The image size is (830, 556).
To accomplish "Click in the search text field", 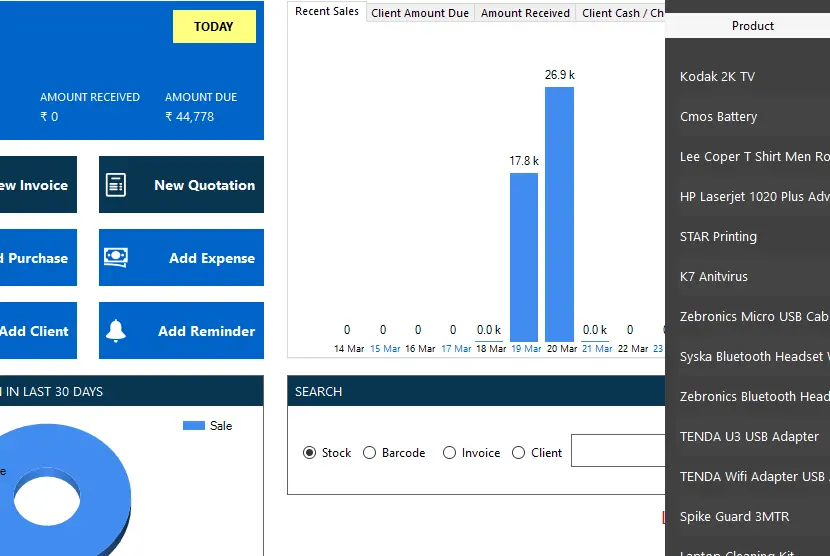I will coord(617,451).
